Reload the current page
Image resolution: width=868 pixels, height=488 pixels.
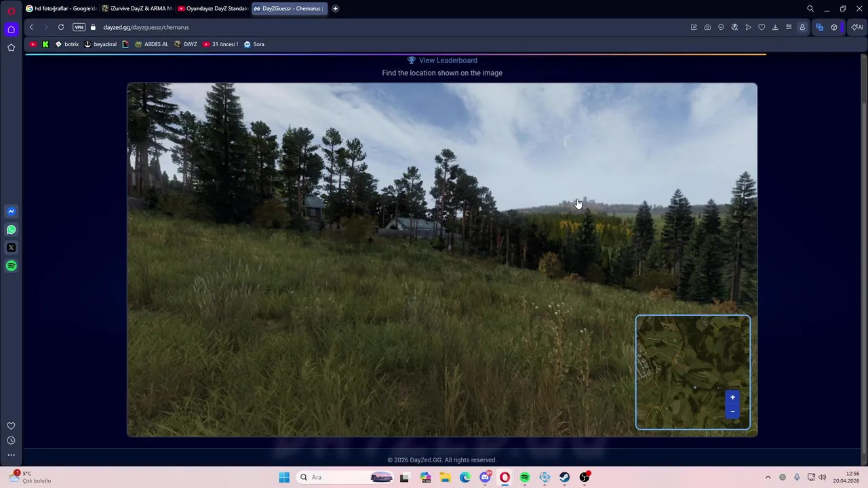click(x=61, y=27)
